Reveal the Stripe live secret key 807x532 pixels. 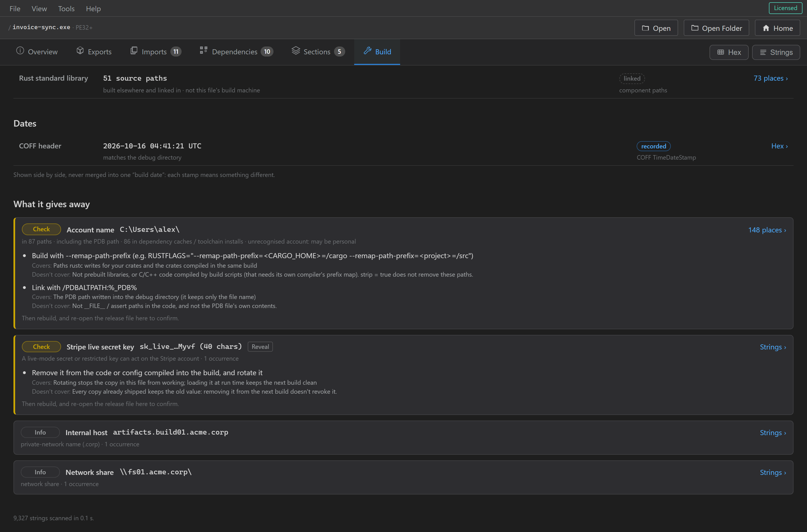tap(260, 347)
